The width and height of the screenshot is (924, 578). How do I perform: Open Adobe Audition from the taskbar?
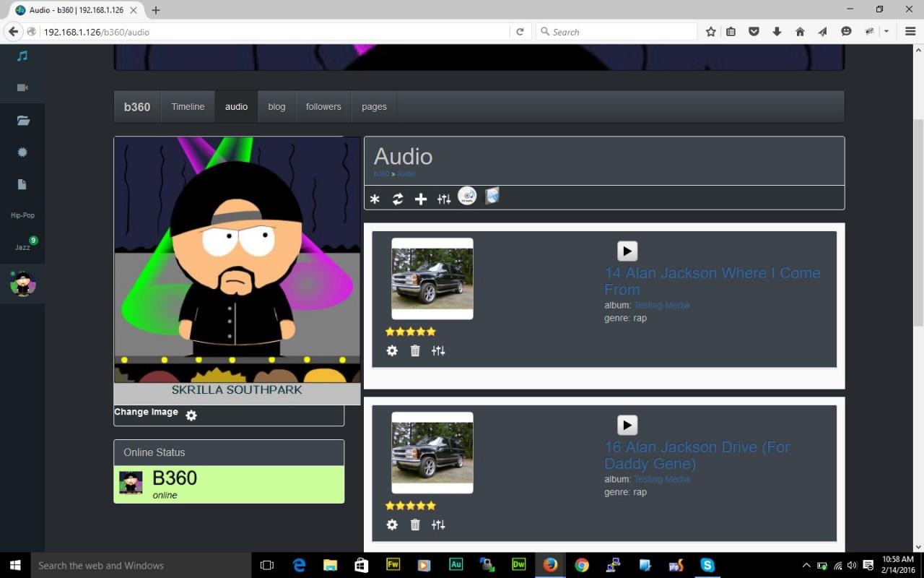456,565
